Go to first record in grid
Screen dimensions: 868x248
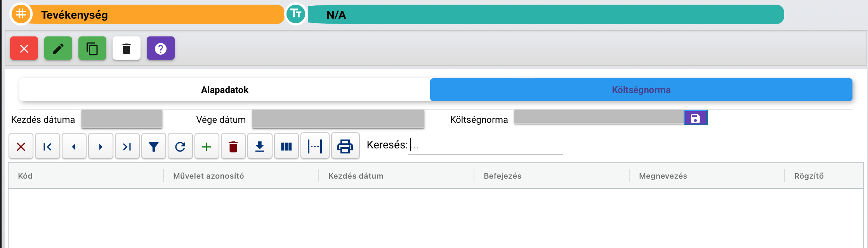[x=47, y=146]
